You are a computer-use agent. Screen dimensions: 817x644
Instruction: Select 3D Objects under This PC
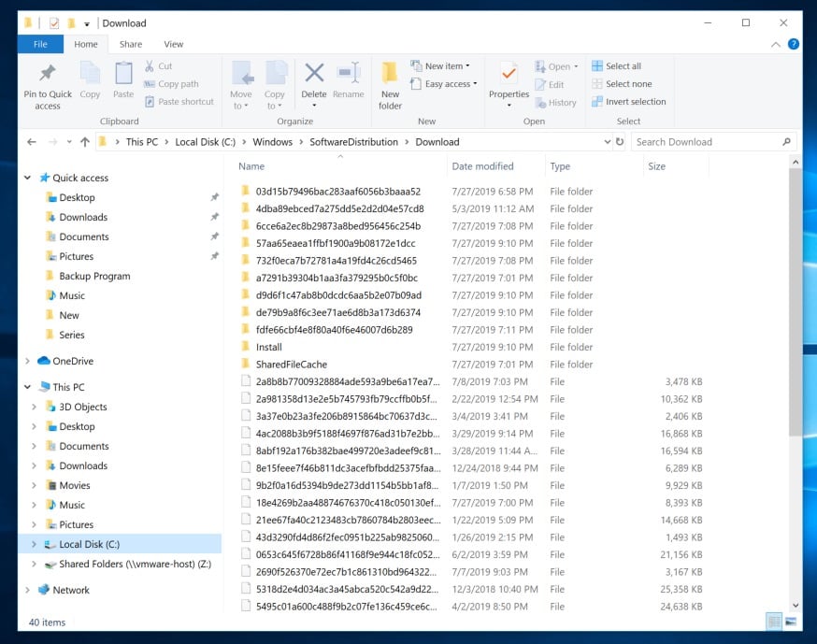[x=83, y=407]
